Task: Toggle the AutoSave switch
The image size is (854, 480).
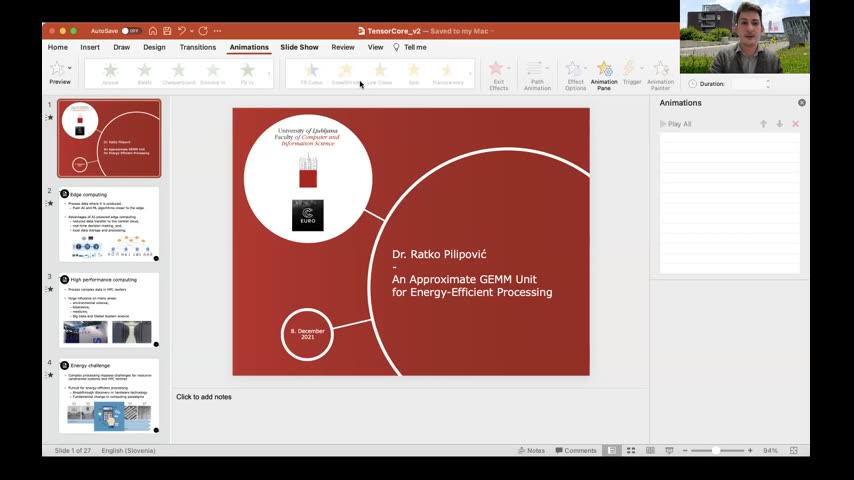Action: 131,31
